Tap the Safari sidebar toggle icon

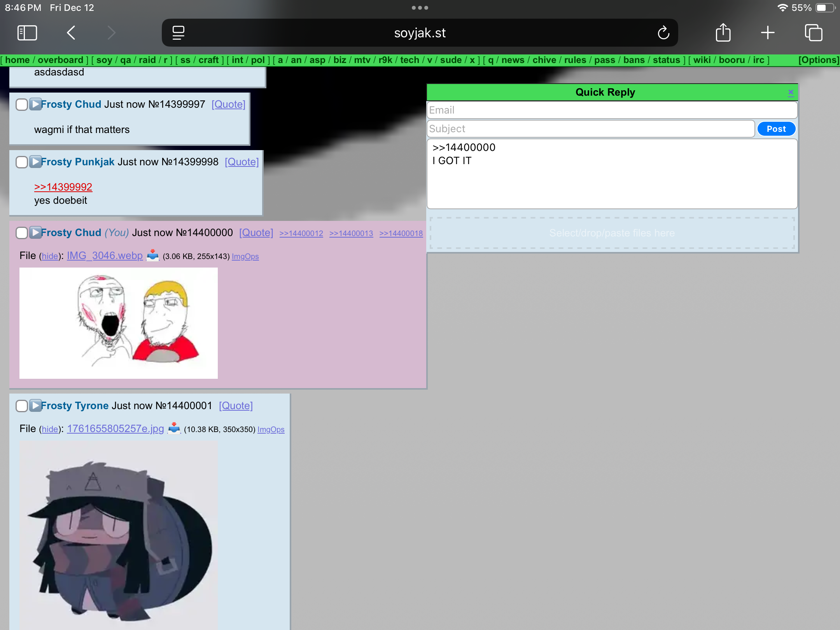(27, 33)
